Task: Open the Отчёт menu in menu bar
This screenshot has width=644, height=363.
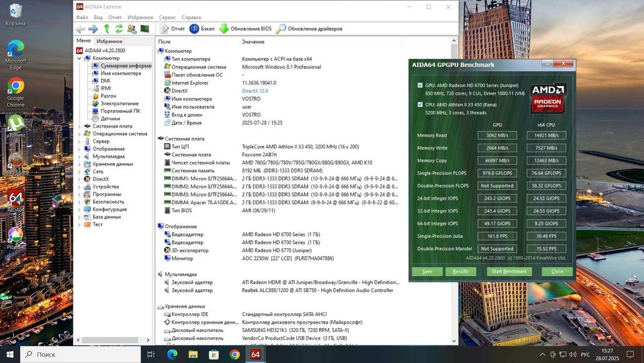Action: [115, 17]
